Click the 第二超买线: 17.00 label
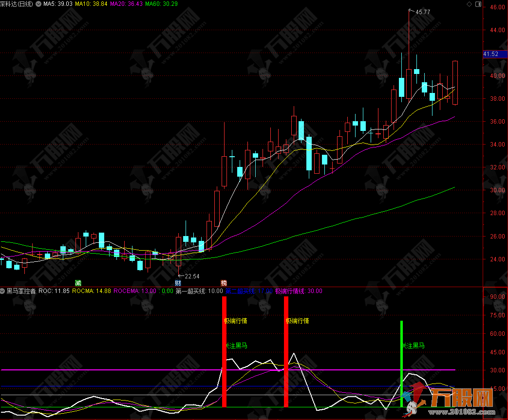The height and width of the screenshot is (420, 508). [x=249, y=291]
